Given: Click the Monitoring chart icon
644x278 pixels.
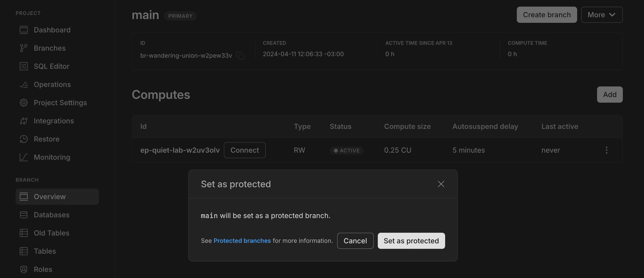Looking at the screenshot, I should tap(23, 157).
